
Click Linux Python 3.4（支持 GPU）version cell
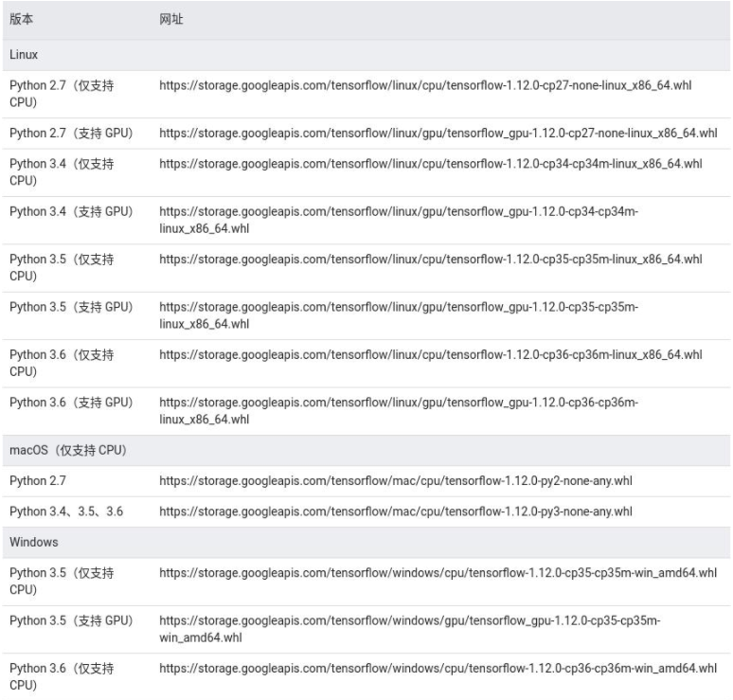[71, 212]
